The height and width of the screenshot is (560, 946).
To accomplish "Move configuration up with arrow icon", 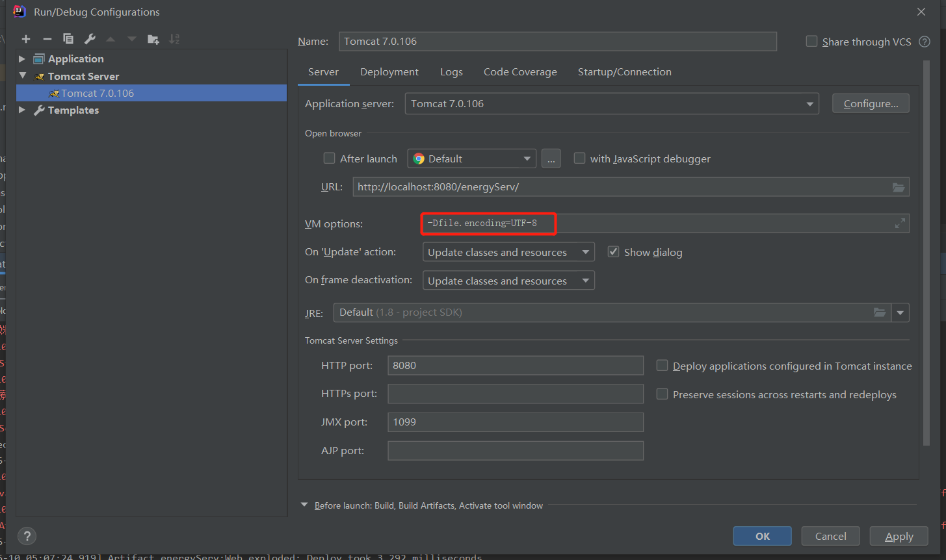I will tap(111, 40).
